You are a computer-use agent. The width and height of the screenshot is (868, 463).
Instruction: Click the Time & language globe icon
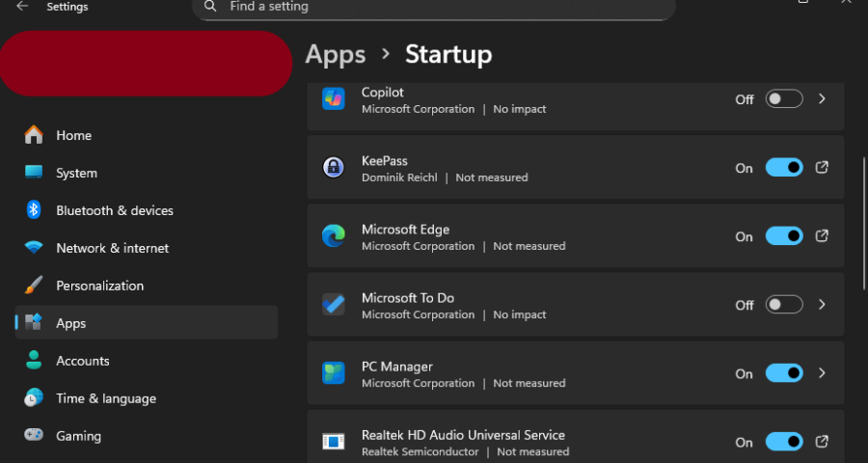(34, 397)
